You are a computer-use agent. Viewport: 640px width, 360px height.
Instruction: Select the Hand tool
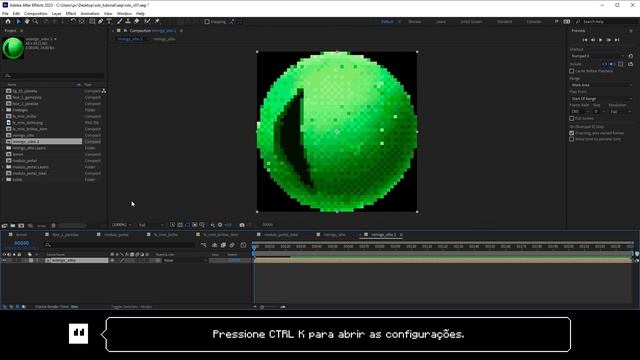pyautogui.click(x=27, y=21)
